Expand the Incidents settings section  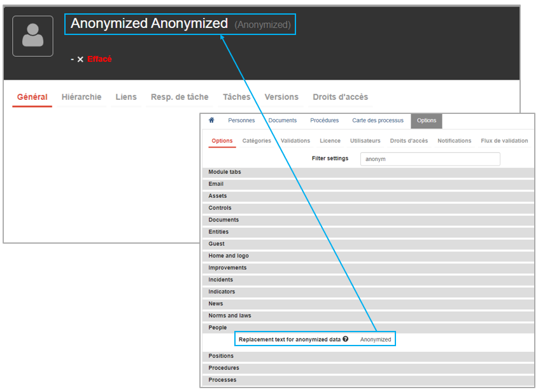[221, 280]
